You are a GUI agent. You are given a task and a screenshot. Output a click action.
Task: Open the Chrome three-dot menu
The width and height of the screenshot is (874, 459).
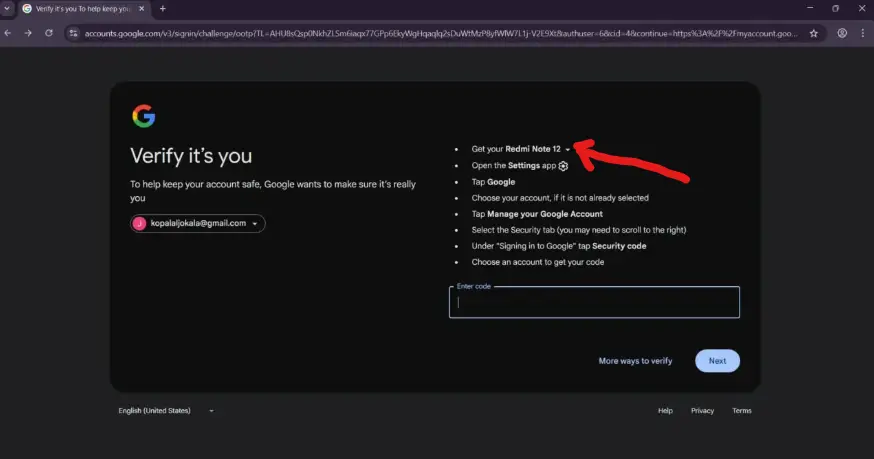pyautogui.click(x=862, y=33)
